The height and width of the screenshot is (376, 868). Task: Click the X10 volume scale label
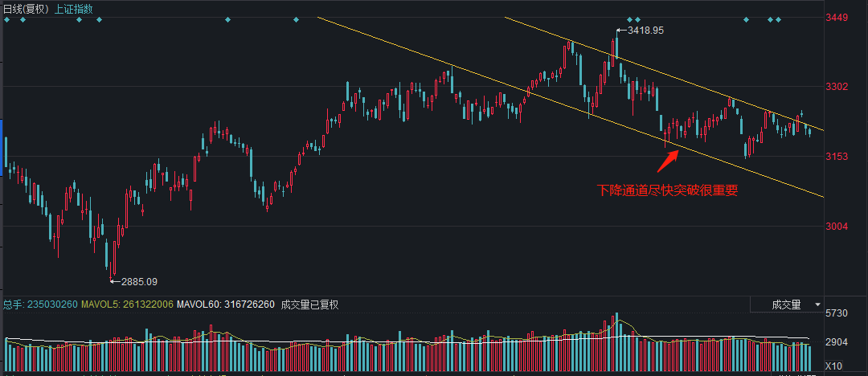click(x=834, y=366)
